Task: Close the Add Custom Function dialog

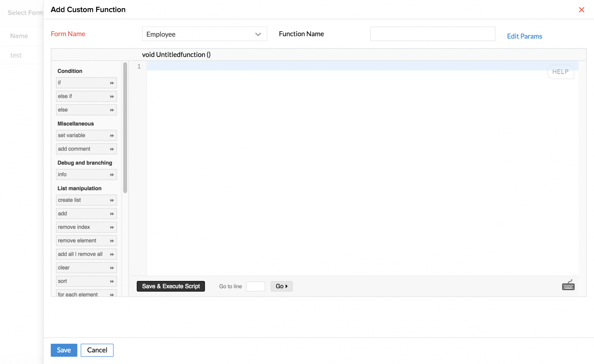Action: pyautogui.click(x=581, y=10)
